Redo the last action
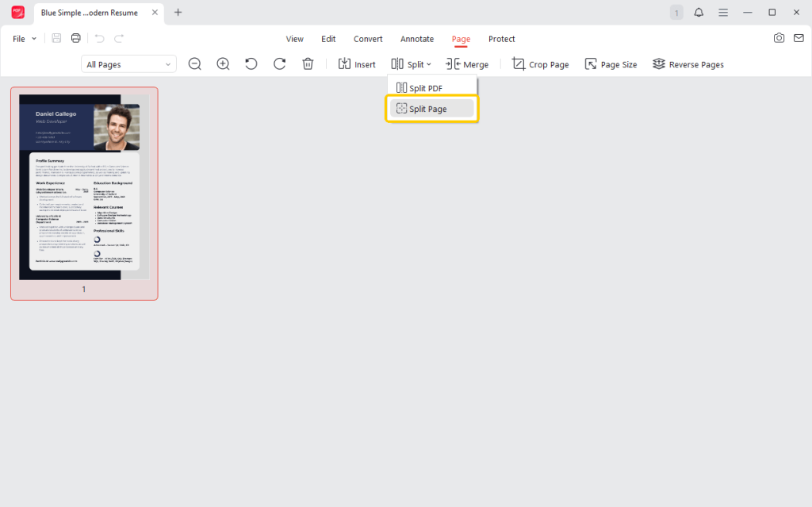Image resolution: width=812 pixels, height=507 pixels. tap(119, 37)
